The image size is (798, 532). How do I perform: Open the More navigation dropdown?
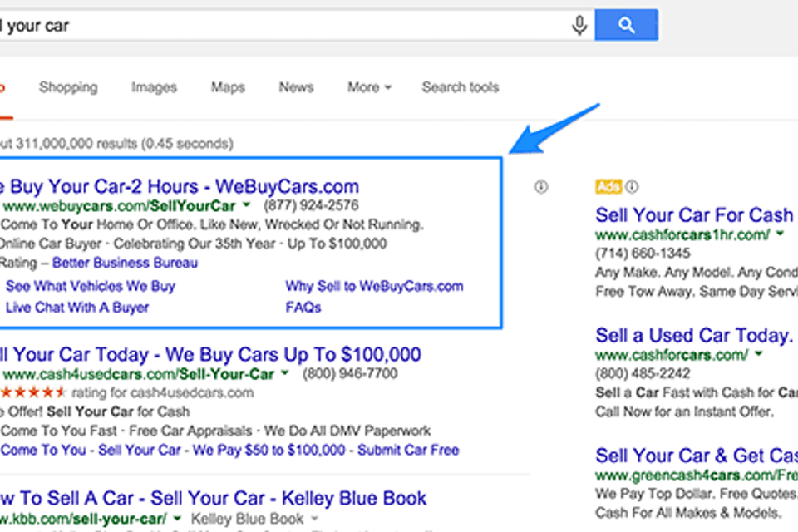point(368,87)
